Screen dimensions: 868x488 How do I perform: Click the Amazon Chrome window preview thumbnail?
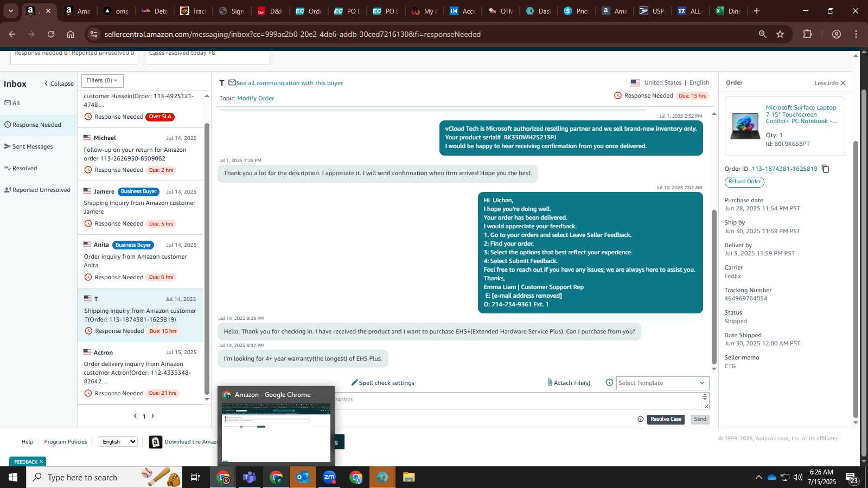(276, 433)
